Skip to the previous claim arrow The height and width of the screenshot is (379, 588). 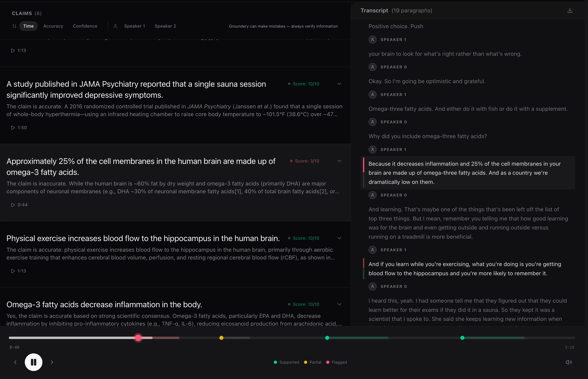click(15, 362)
